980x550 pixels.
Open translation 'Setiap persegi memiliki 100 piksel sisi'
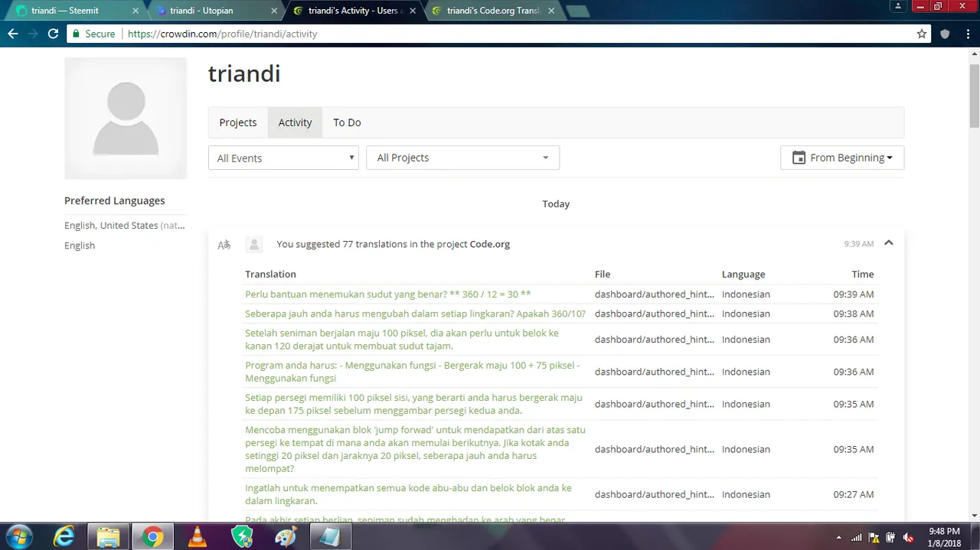pos(413,404)
